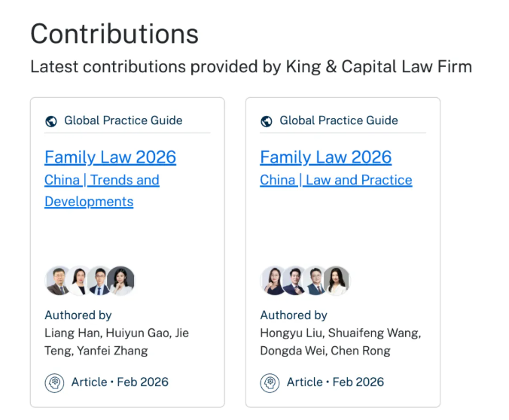Open China Law and Practice link

point(336,180)
